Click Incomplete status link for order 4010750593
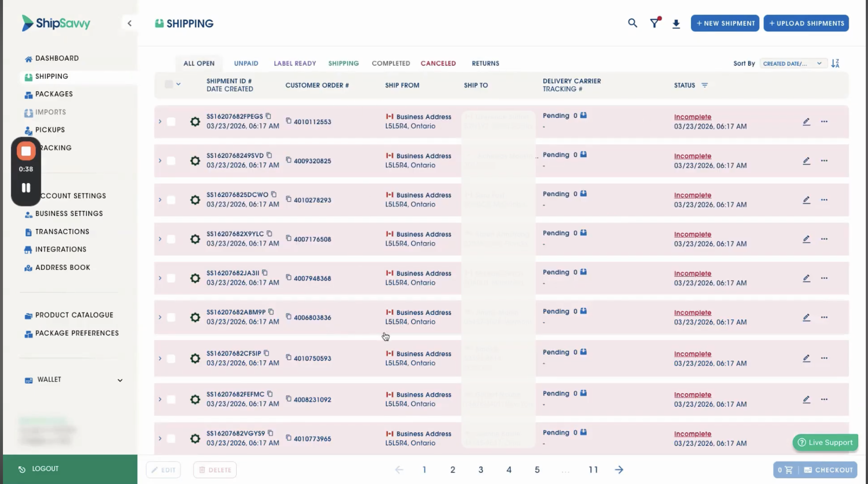868x484 pixels. (692, 354)
